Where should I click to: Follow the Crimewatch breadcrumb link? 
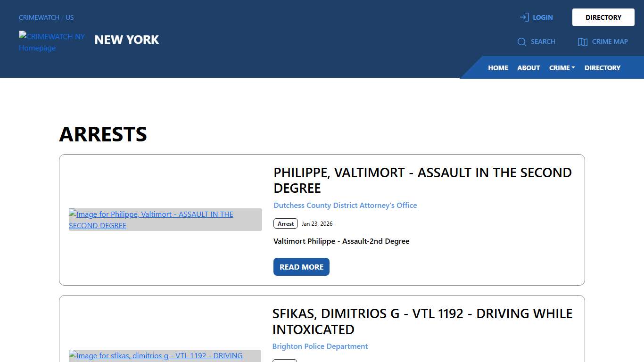[x=39, y=17]
